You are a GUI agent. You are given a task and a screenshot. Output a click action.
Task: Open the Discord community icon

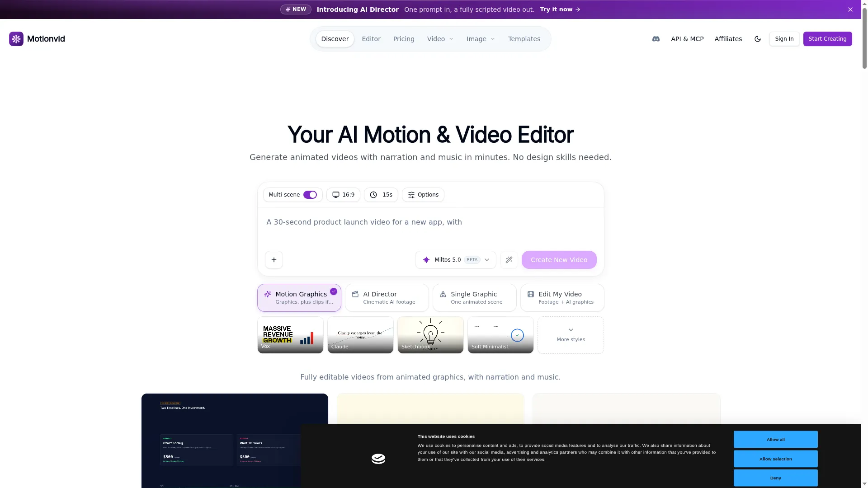(656, 39)
